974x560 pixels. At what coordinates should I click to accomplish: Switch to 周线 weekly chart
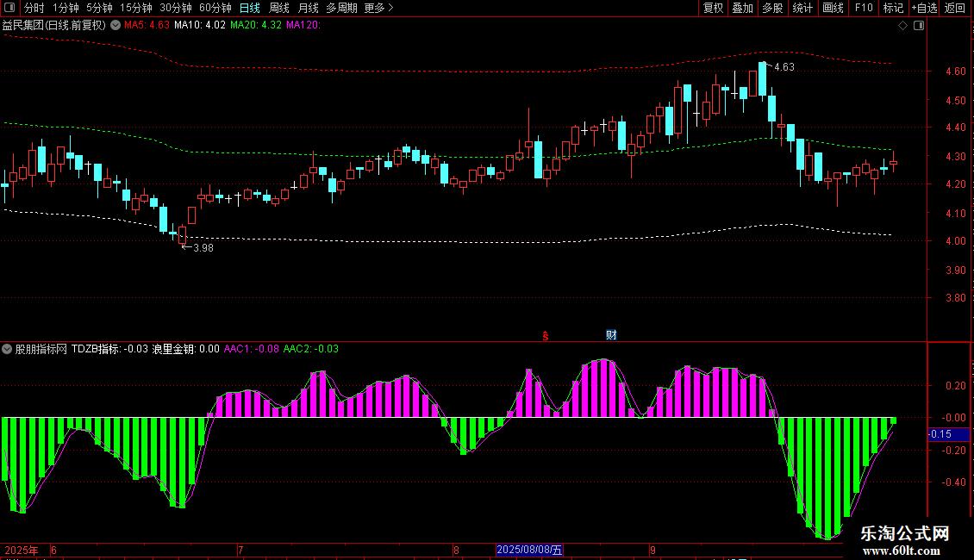click(279, 8)
